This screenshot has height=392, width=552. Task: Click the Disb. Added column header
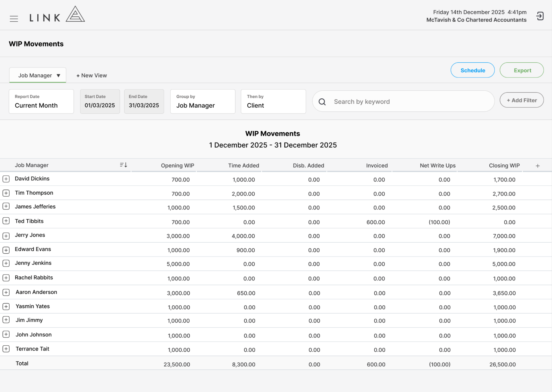pos(308,166)
